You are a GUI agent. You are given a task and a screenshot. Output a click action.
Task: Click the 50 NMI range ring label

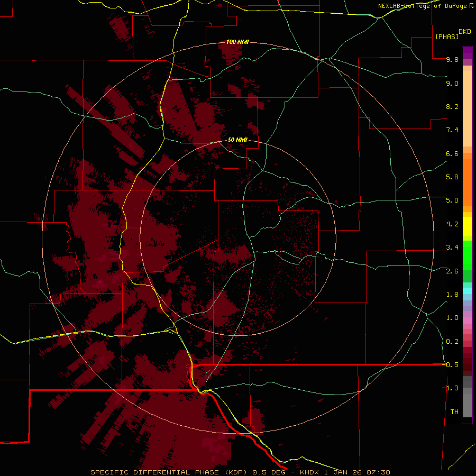tap(237, 140)
